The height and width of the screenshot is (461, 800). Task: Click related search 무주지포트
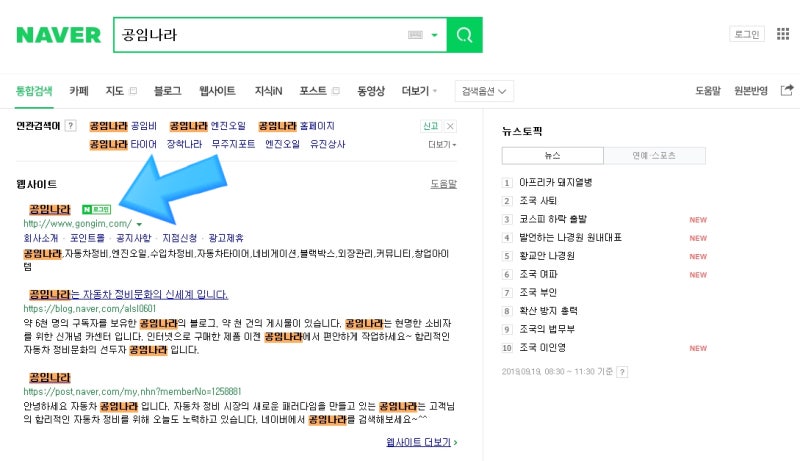[x=233, y=144]
